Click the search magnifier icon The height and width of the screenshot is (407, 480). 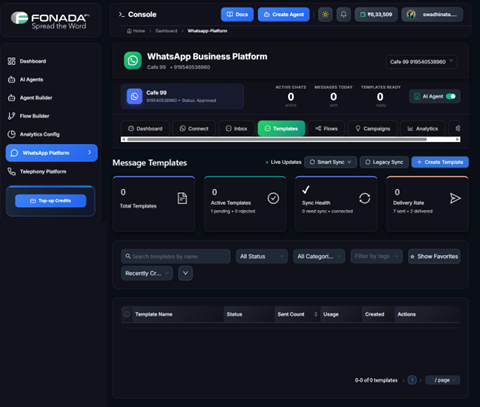[x=128, y=256]
